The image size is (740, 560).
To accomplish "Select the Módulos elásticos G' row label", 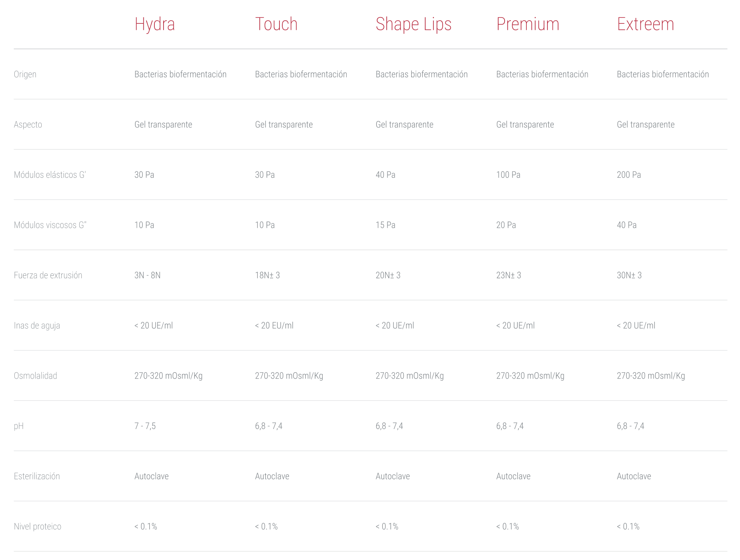I will point(50,175).
